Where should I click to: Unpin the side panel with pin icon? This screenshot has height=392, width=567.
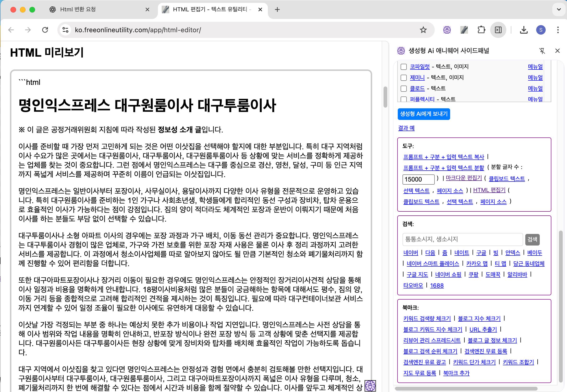[x=542, y=51]
